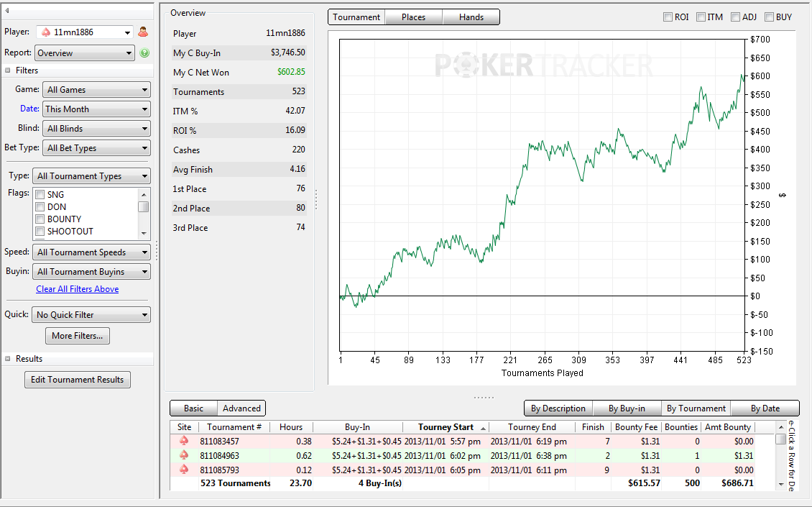Click the More Filters button

tap(78, 336)
